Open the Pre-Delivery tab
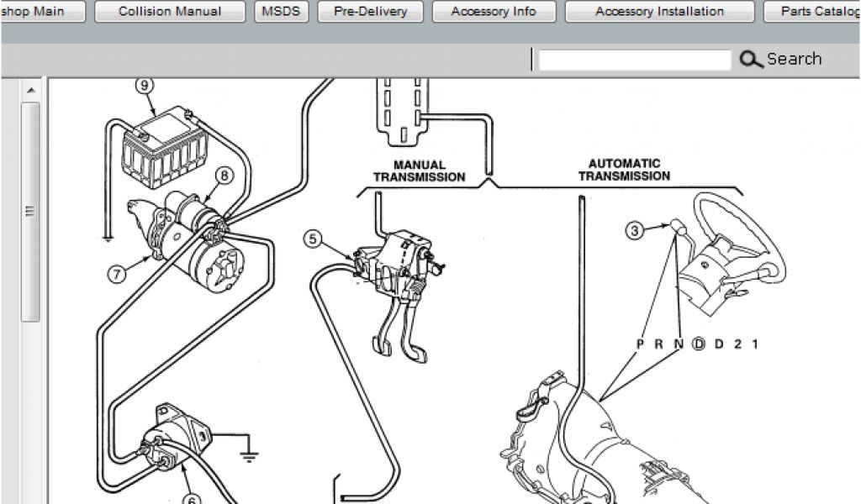 coord(370,12)
